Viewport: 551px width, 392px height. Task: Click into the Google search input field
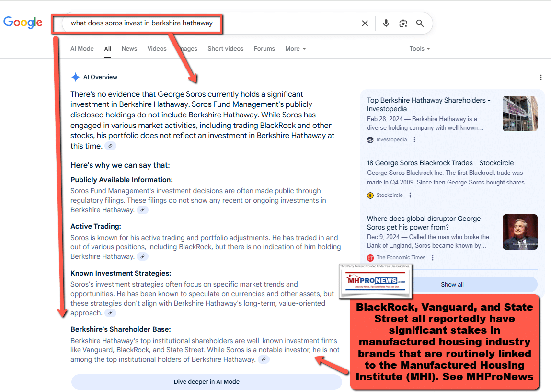(x=211, y=23)
